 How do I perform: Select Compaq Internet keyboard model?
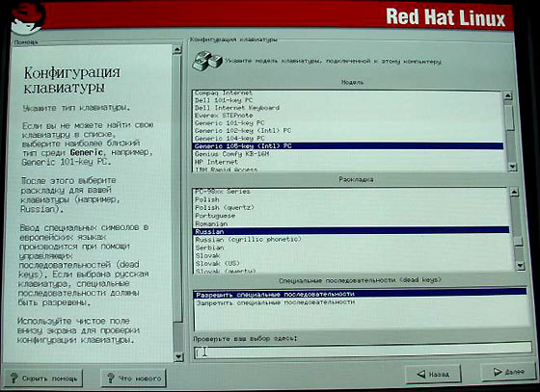[x=348, y=92]
